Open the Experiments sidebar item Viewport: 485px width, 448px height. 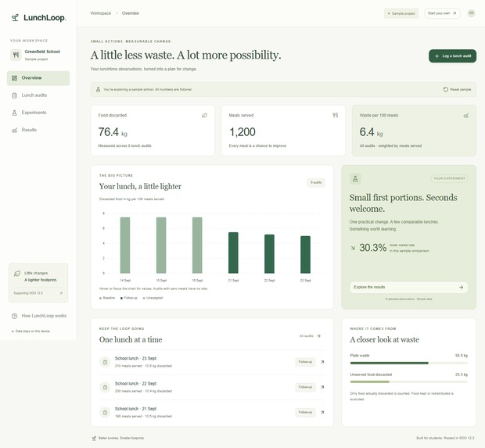point(38,113)
